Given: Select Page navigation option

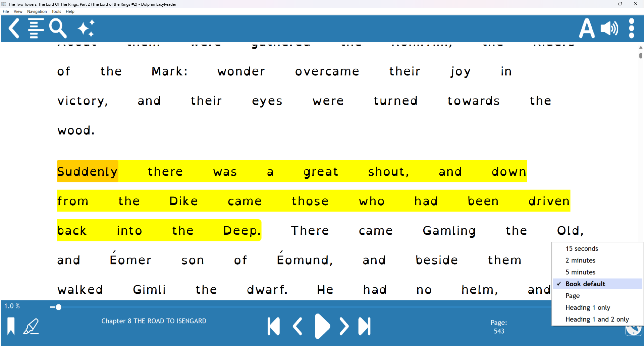Looking at the screenshot, I should pos(597,296).
